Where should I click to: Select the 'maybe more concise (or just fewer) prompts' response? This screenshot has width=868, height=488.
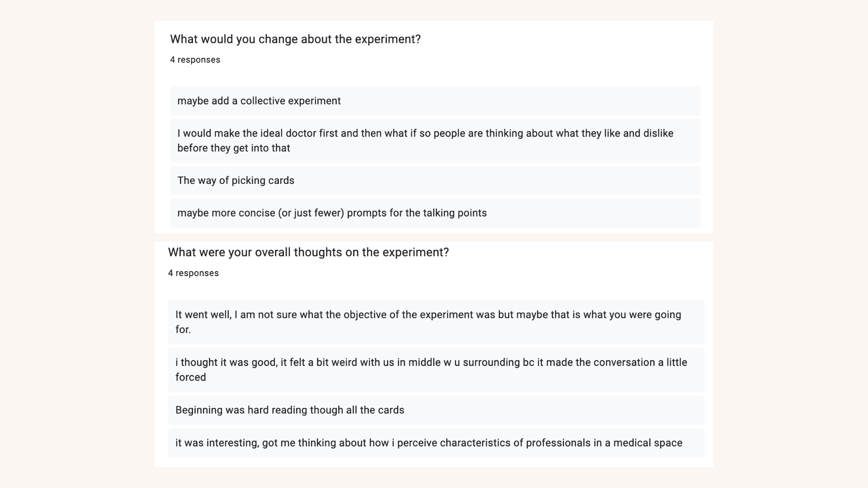[435, 213]
